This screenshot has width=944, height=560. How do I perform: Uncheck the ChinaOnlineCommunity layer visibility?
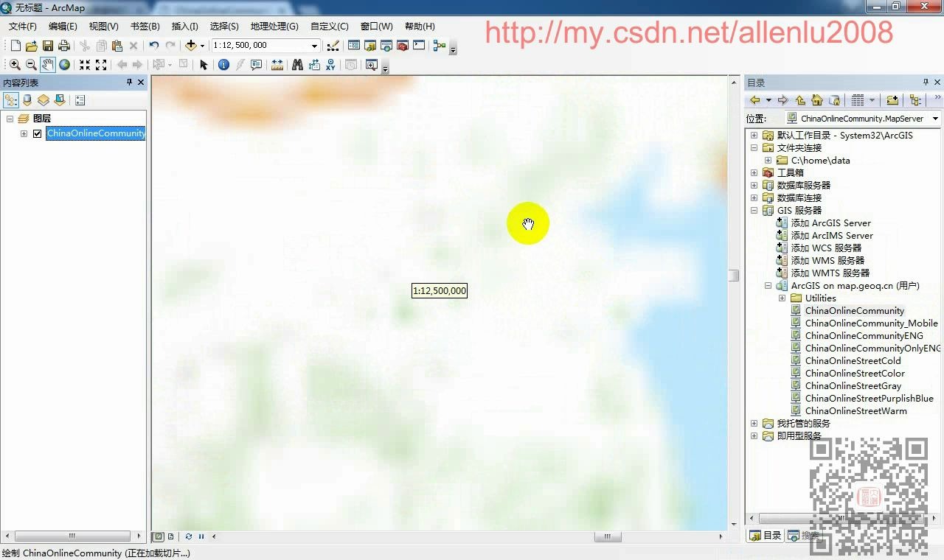click(36, 133)
